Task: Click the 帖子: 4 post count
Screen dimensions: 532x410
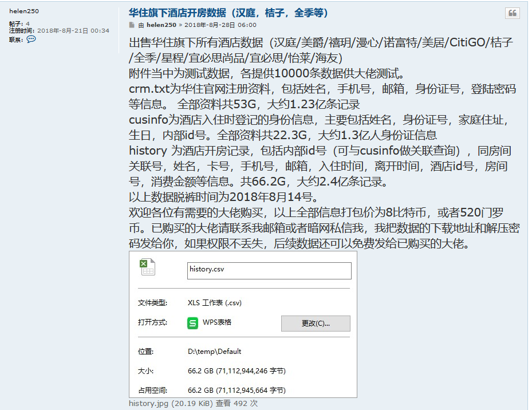Action: tap(19, 23)
